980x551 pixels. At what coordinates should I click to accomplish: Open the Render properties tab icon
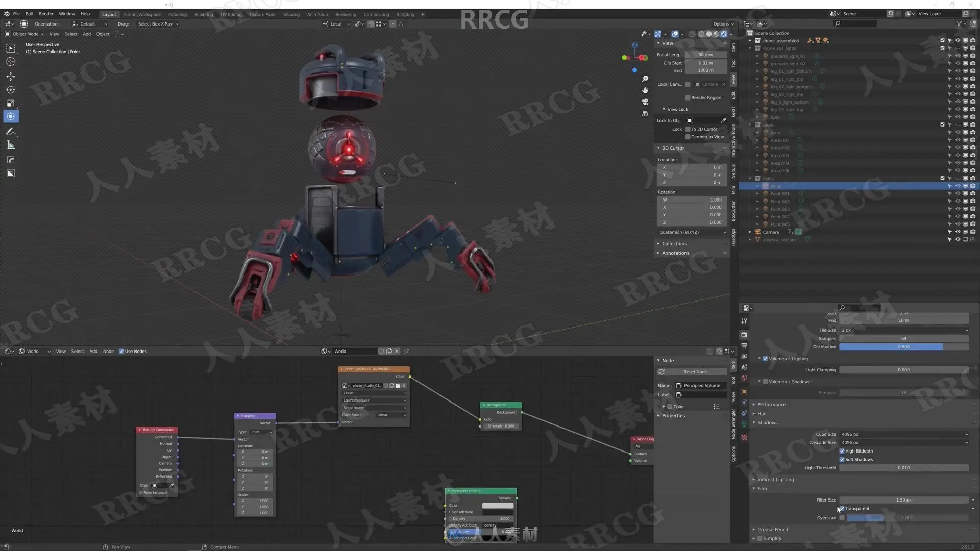click(744, 335)
